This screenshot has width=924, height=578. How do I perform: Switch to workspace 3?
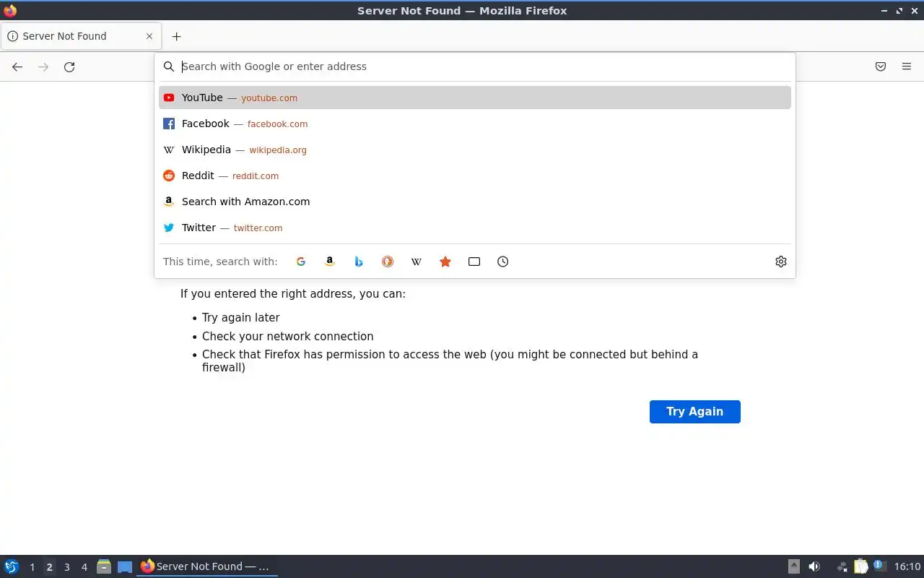(67, 567)
